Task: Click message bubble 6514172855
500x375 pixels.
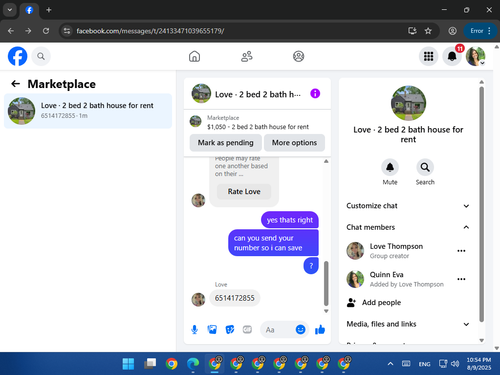Action: (x=235, y=298)
